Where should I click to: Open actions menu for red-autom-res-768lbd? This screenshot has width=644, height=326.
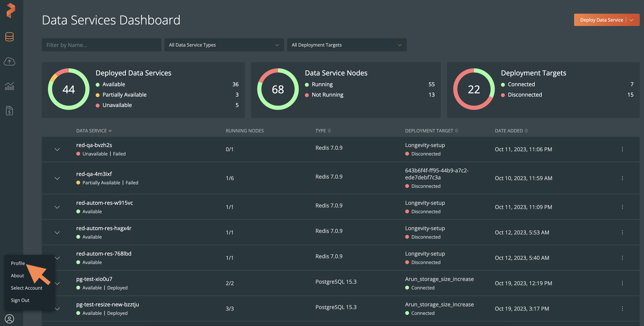tap(622, 258)
